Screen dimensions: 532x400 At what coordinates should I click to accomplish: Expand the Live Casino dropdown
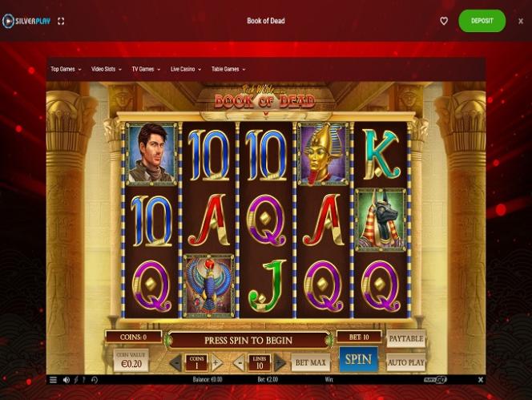click(186, 69)
